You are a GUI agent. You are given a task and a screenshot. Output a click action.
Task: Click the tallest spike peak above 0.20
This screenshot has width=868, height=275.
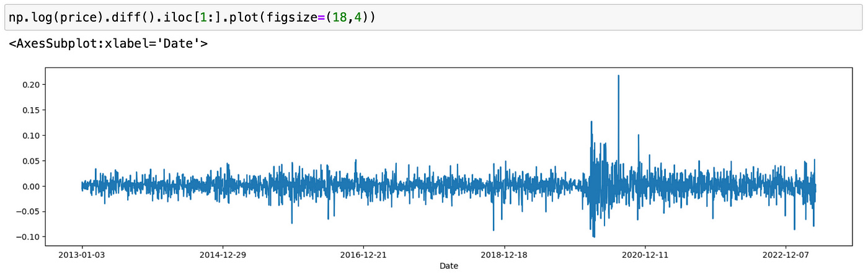618,76
